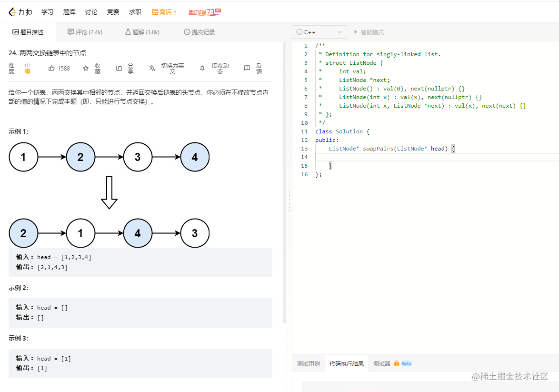Click example 1 input text head = [1,2,3,4]

(x=64, y=257)
